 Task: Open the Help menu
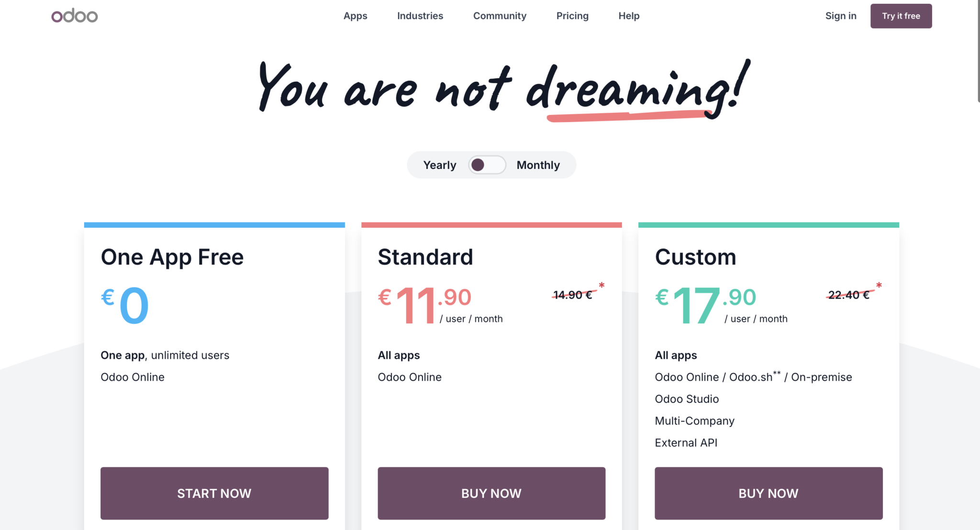pyautogui.click(x=628, y=16)
